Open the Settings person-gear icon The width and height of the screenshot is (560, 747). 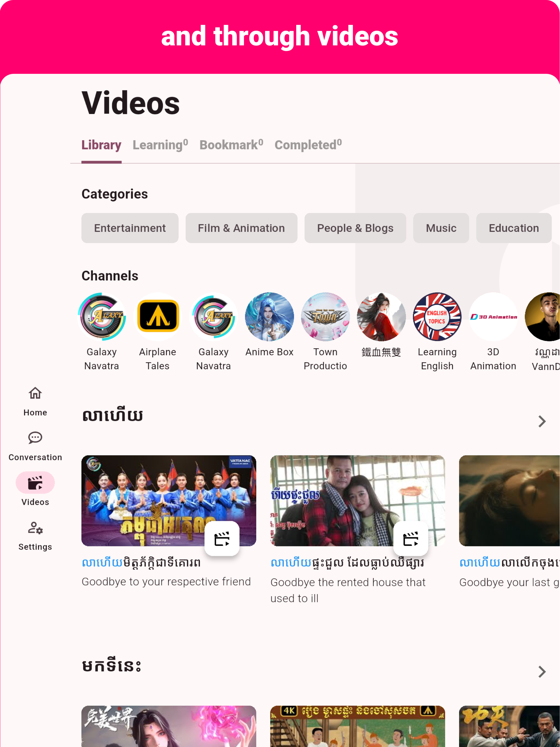pos(35,528)
